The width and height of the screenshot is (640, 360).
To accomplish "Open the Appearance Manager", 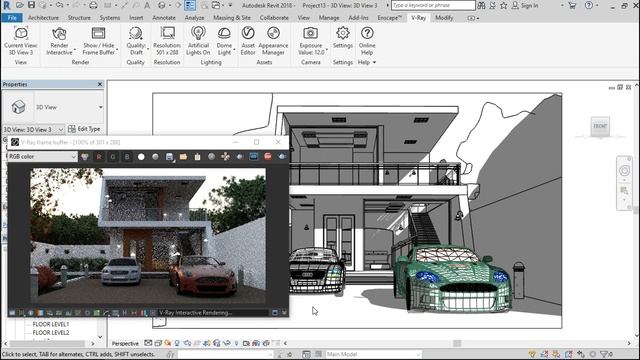I will (273, 41).
